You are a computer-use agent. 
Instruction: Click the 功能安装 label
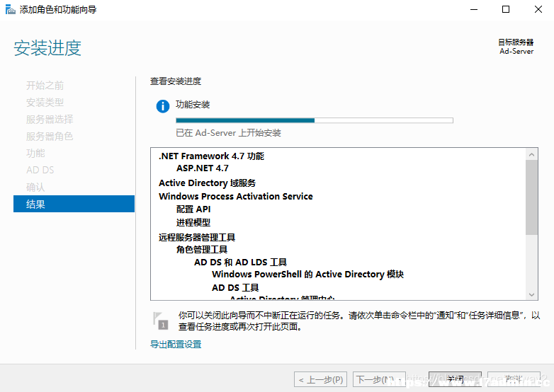pyautogui.click(x=193, y=105)
